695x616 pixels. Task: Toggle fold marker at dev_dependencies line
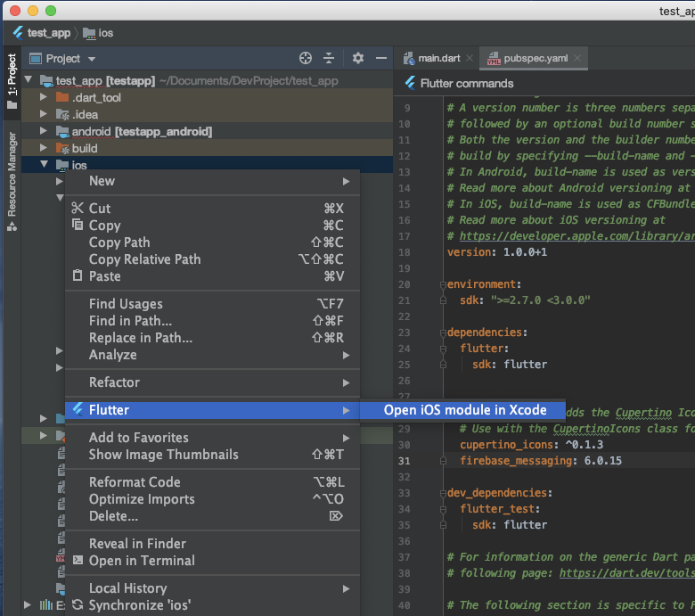coord(443,493)
